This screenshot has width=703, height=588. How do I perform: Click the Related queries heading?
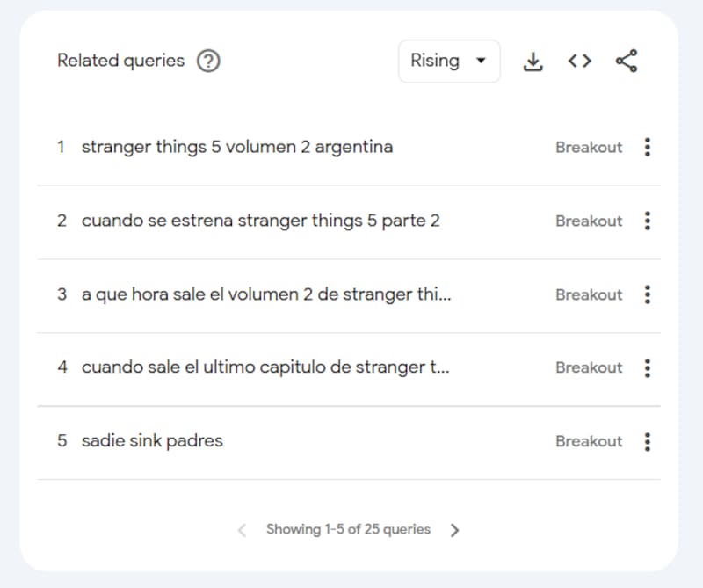tap(120, 62)
